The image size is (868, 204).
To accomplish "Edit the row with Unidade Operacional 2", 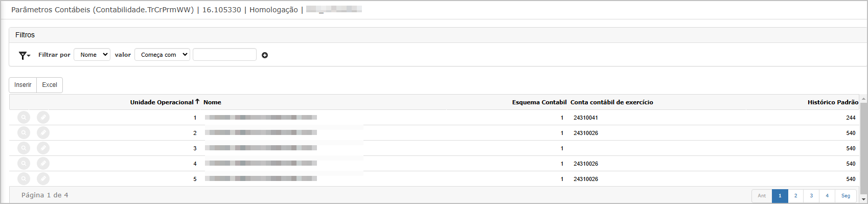I will coord(43,133).
